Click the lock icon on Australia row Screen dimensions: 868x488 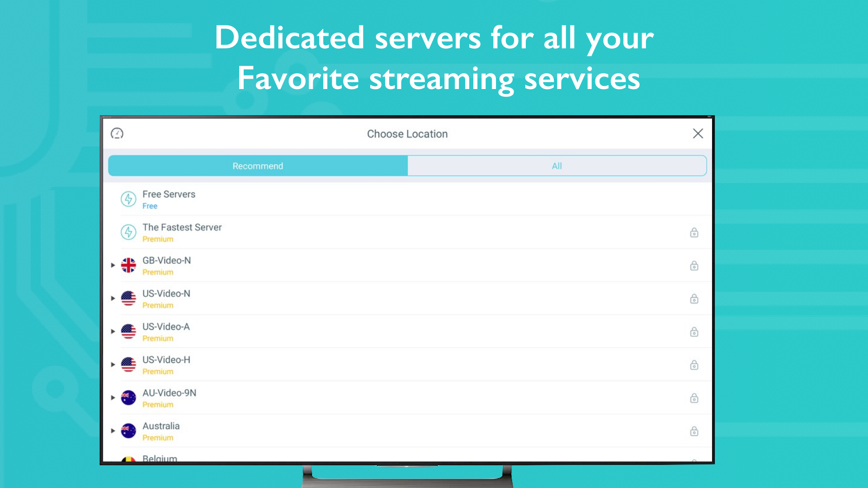(x=694, y=431)
